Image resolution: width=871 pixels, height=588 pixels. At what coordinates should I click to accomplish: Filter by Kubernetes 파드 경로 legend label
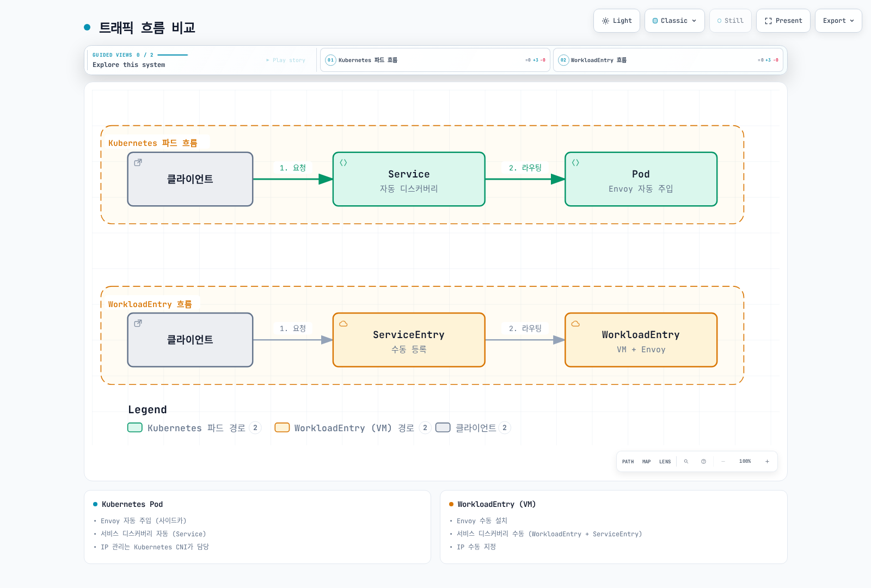tap(197, 428)
